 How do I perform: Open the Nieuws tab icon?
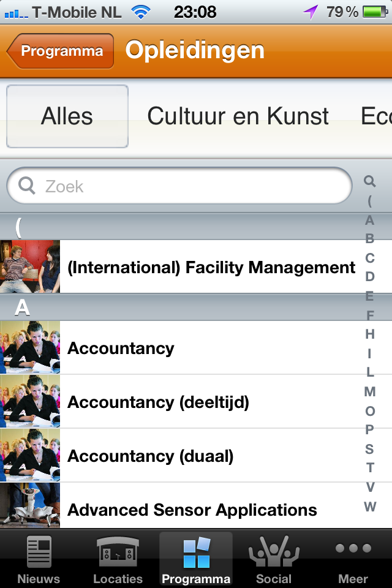click(x=39, y=552)
